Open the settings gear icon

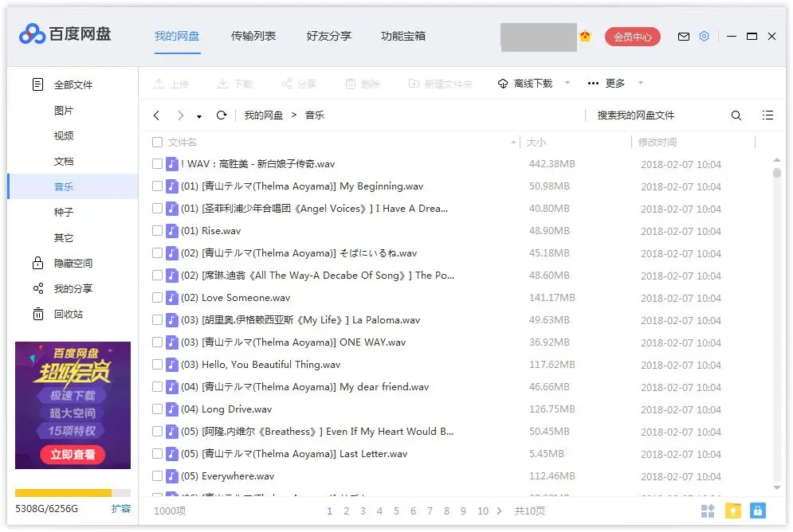704,37
